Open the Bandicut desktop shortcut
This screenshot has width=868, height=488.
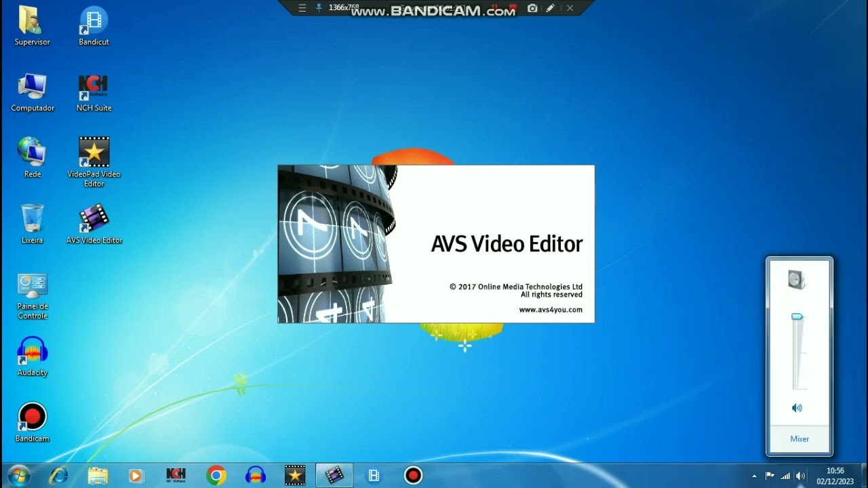[94, 26]
